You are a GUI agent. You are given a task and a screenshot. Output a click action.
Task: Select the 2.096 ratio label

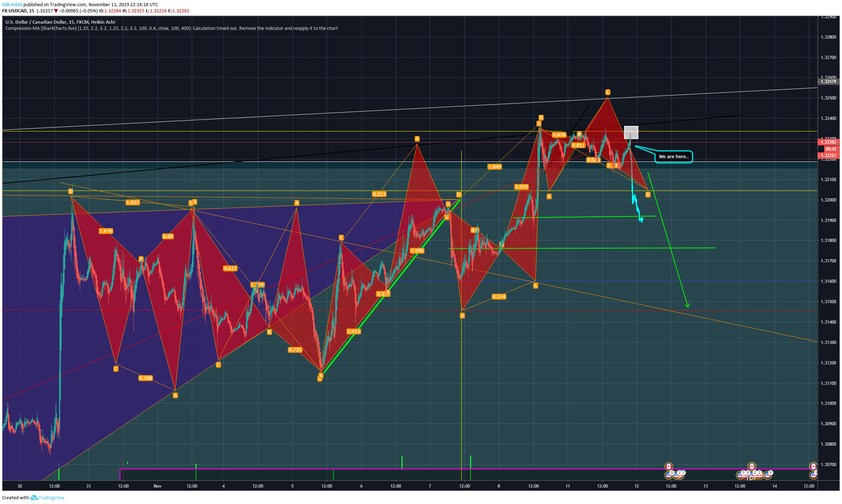coord(417,251)
